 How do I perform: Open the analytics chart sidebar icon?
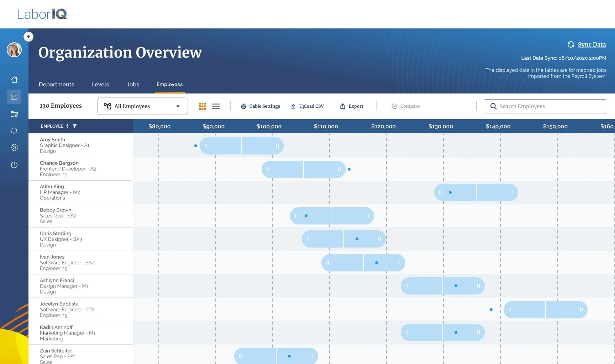coord(14,97)
